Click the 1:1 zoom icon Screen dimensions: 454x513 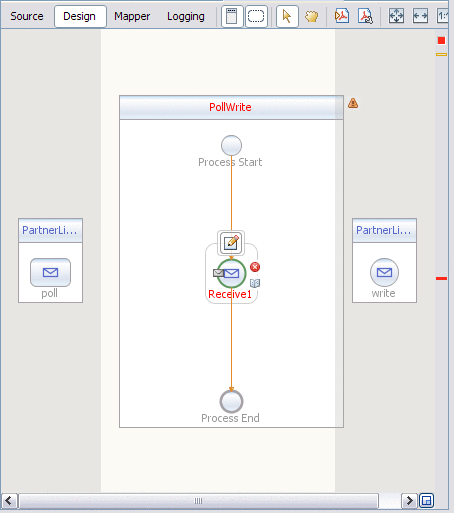442,16
